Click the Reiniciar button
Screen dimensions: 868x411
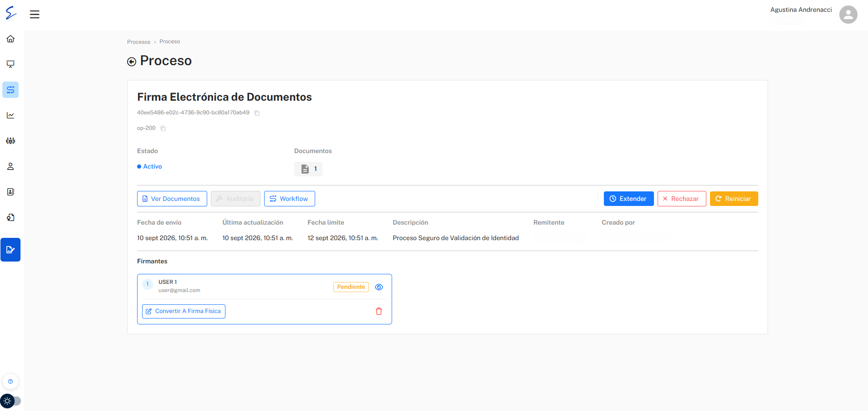[x=734, y=199]
